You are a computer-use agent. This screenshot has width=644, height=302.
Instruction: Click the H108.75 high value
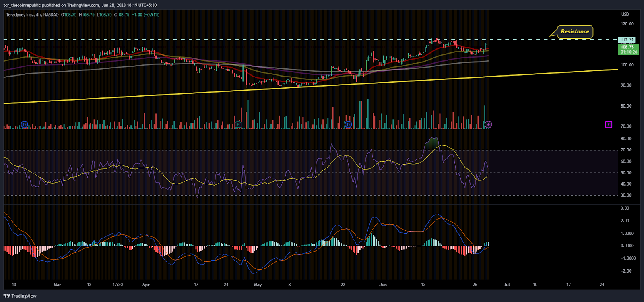(87, 14)
